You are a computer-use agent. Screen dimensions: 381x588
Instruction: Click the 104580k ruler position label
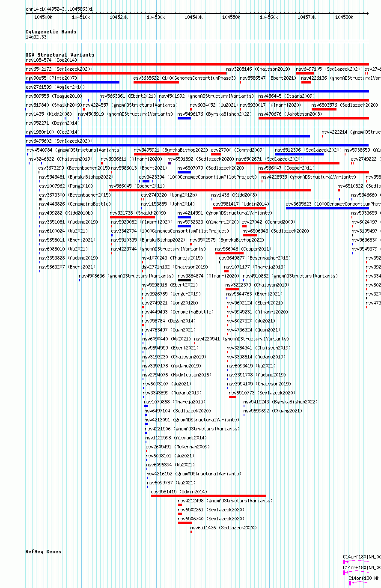tap(344, 17)
